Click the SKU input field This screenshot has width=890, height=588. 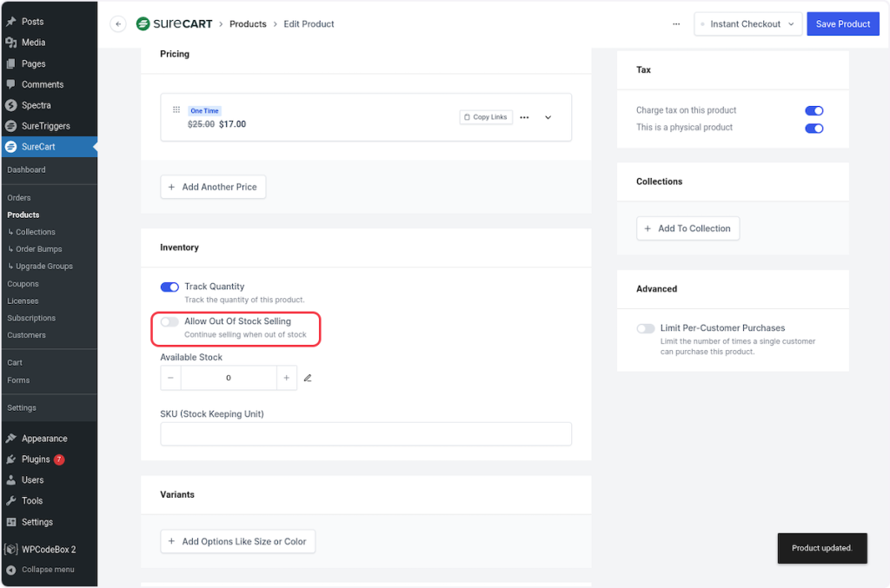tap(366, 434)
